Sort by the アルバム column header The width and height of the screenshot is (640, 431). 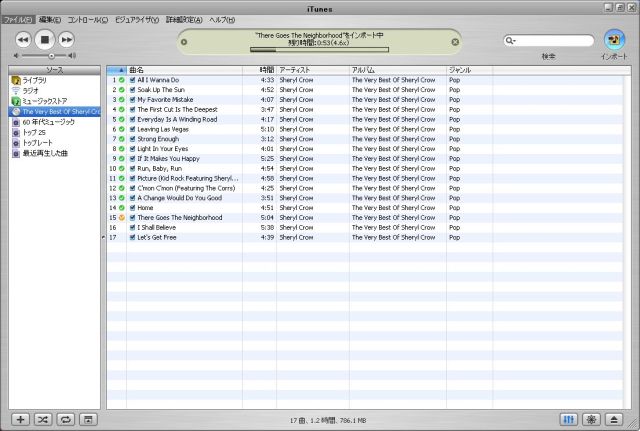click(398, 70)
